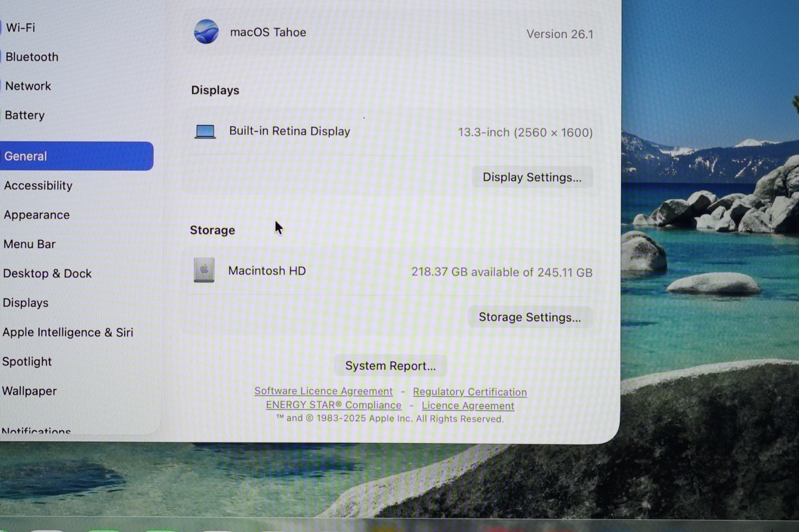Open the System Report
Image resolution: width=799 pixels, height=532 pixels.
(390, 366)
